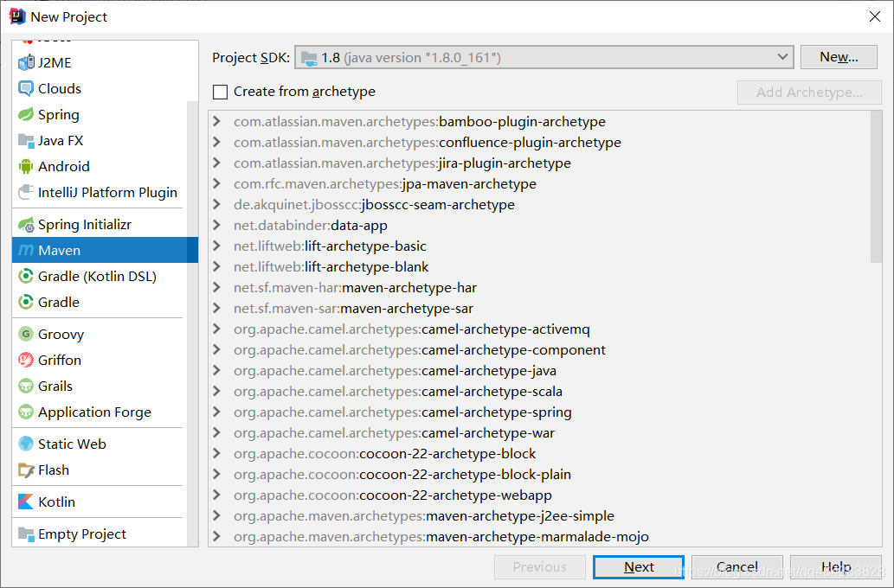The image size is (894, 588).
Task: Select the Java FX folder icon
Action: click(x=26, y=141)
